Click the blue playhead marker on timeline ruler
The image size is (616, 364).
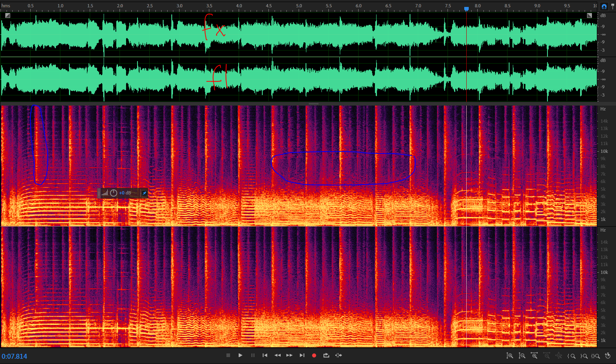click(466, 9)
